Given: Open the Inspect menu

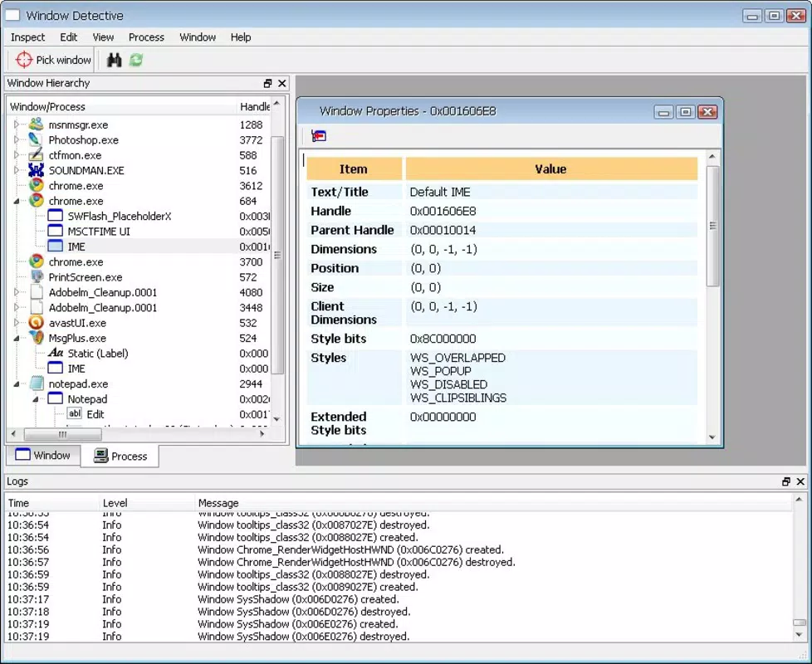Looking at the screenshot, I should click(x=28, y=37).
